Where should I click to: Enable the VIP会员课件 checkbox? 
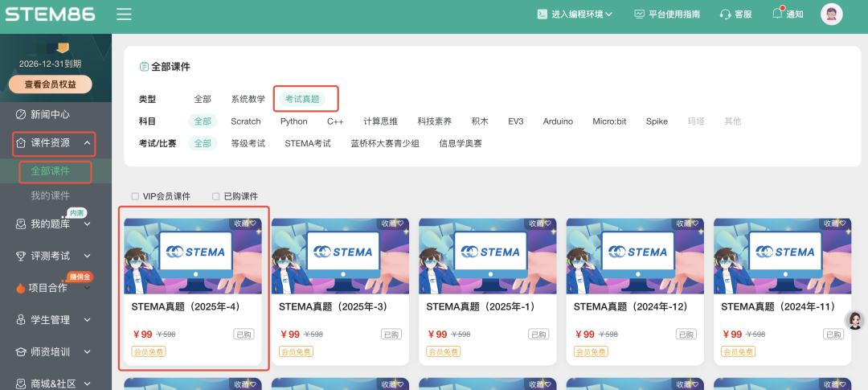click(135, 196)
